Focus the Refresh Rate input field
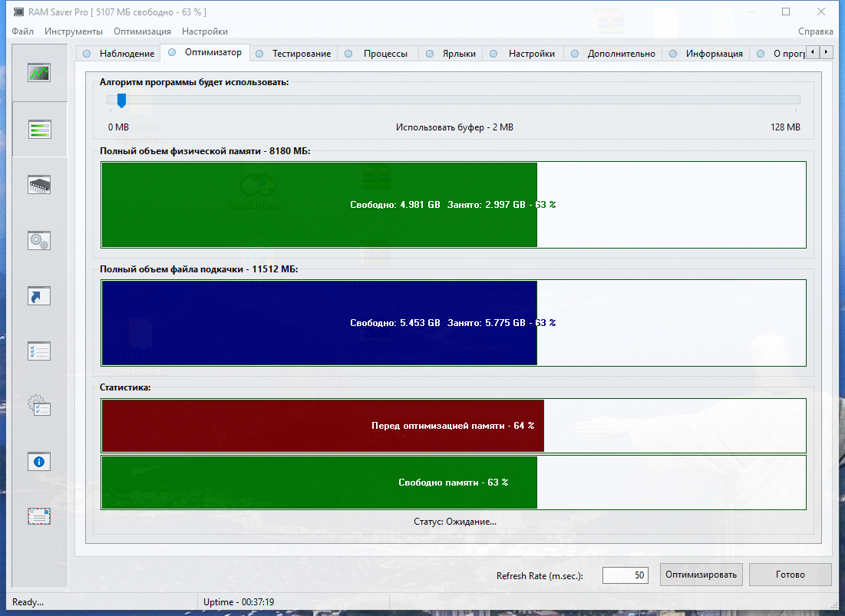 point(625,575)
